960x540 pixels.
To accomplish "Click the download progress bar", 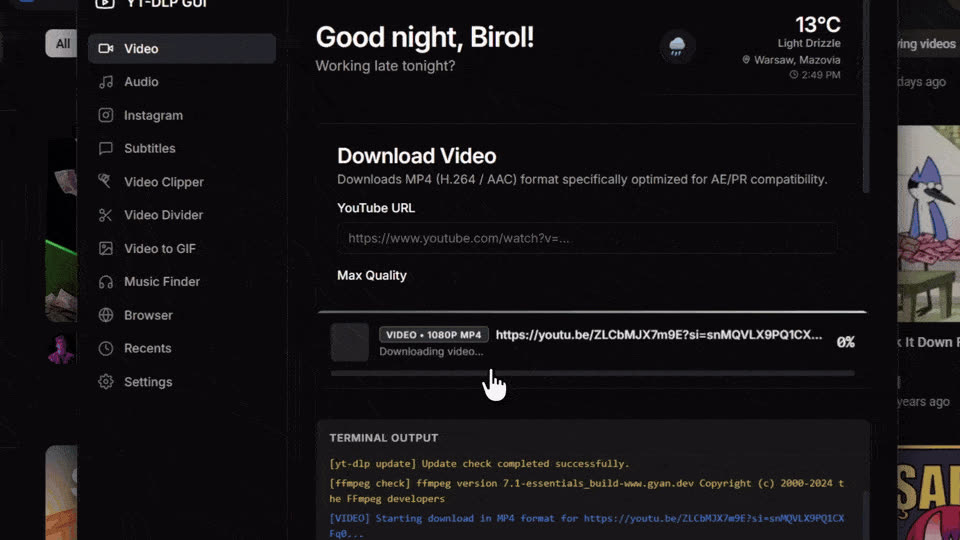I will [x=593, y=373].
